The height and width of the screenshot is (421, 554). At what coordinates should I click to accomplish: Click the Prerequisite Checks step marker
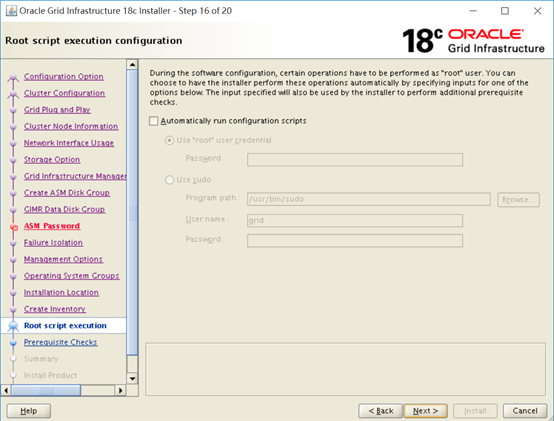tap(13, 343)
